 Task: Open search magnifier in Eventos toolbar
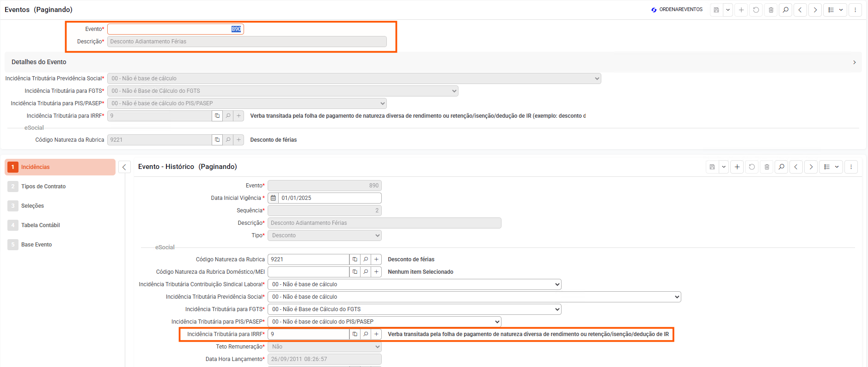tap(785, 10)
